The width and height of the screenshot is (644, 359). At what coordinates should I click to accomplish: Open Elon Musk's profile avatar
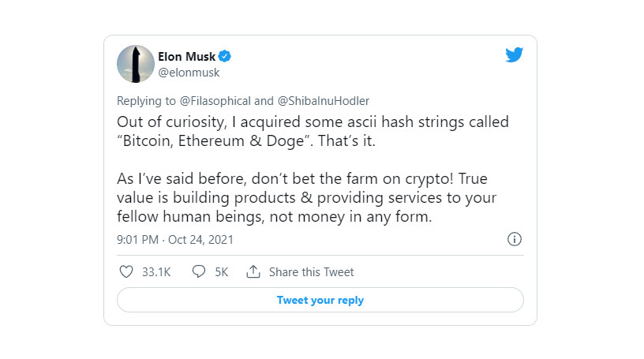tap(136, 64)
